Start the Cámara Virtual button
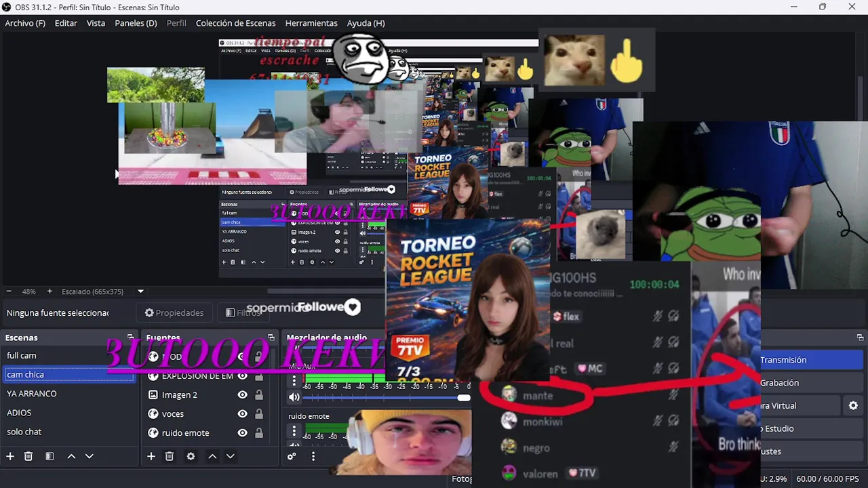The image size is (868, 488). pos(800,405)
